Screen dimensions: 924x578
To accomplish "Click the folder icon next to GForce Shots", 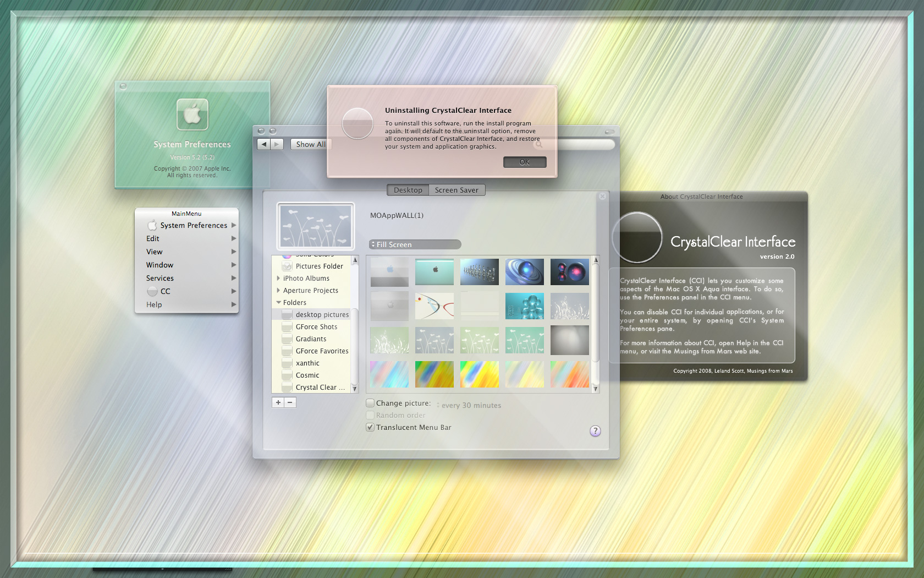I will 287,327.
